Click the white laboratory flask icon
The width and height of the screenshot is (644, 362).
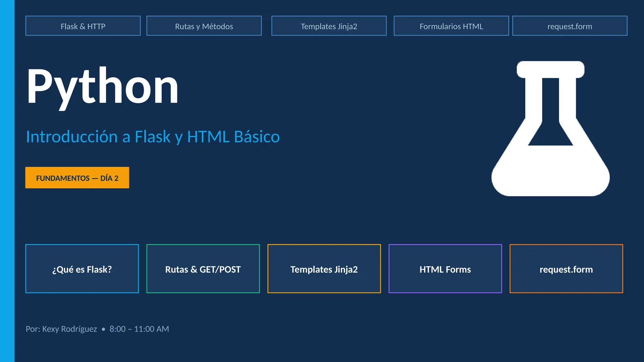[x=550, y=170]
